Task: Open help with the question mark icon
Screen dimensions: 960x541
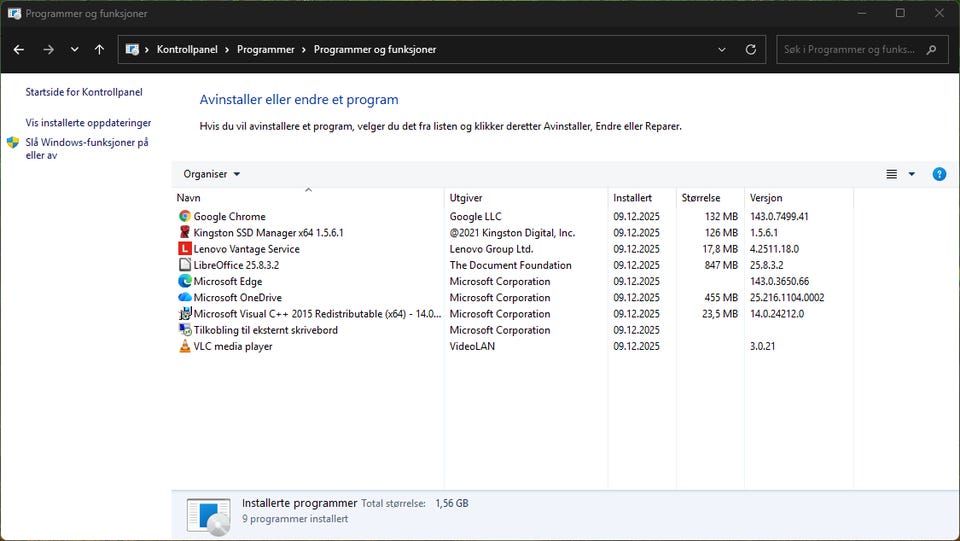Action: click(939, 174)
